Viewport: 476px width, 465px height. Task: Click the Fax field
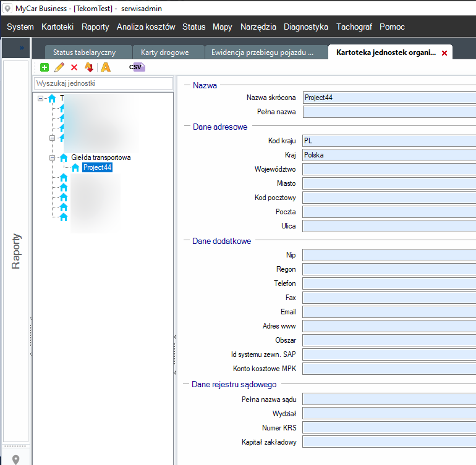pos(389,298)
